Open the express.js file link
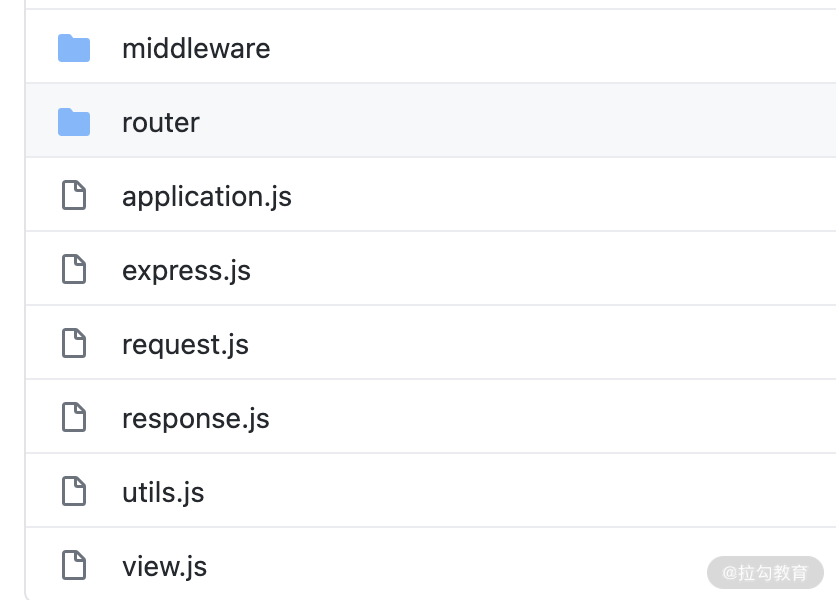The height and width of the screenshot is (600, 836). click(x=186, y=271)
